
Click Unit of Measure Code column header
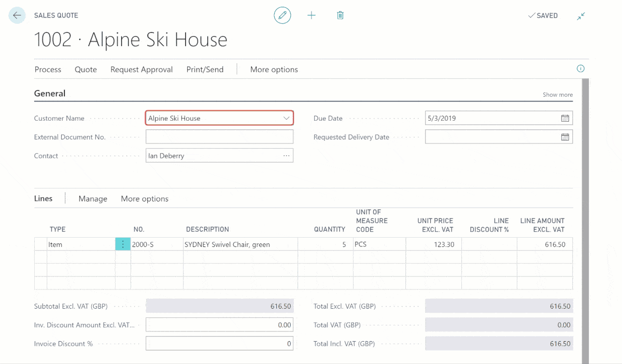click(372, 221)
